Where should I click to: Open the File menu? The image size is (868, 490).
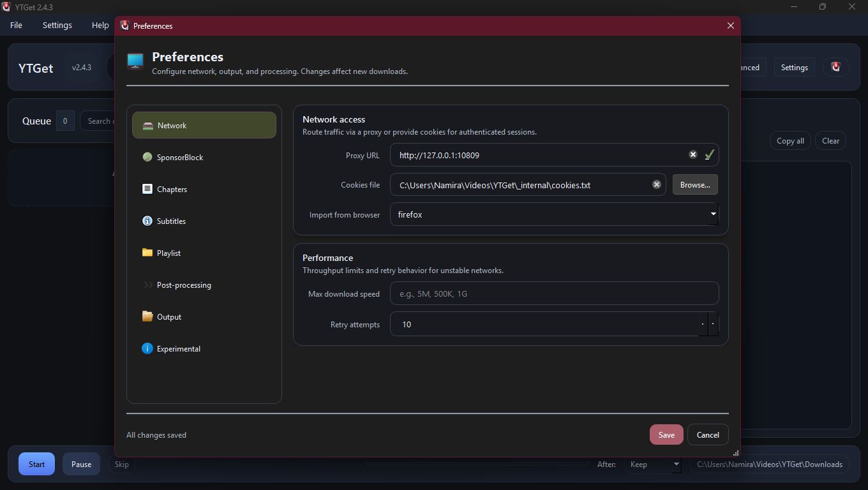16,25
